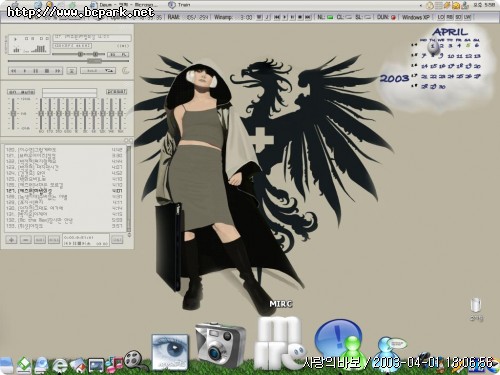This screenshot has height=375, width=500.
Task: Click the playlist remove (−) button
Action: [x=26, y=240]
